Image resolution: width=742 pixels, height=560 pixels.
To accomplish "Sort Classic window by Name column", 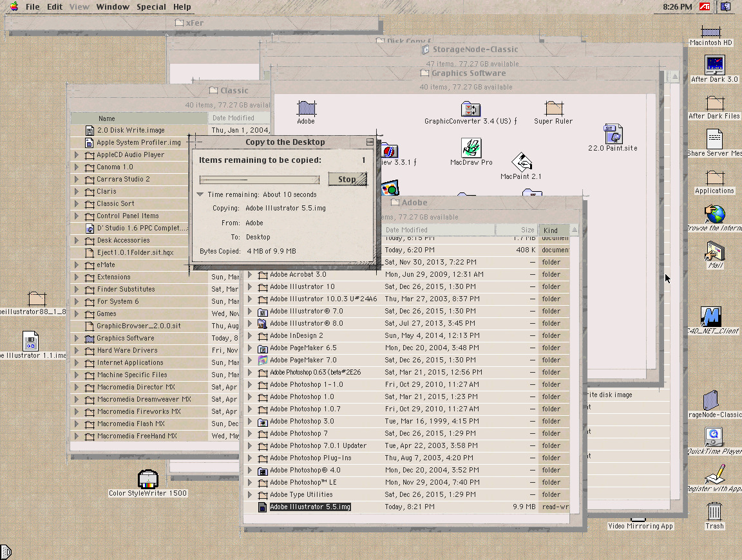I will (139, 118).
